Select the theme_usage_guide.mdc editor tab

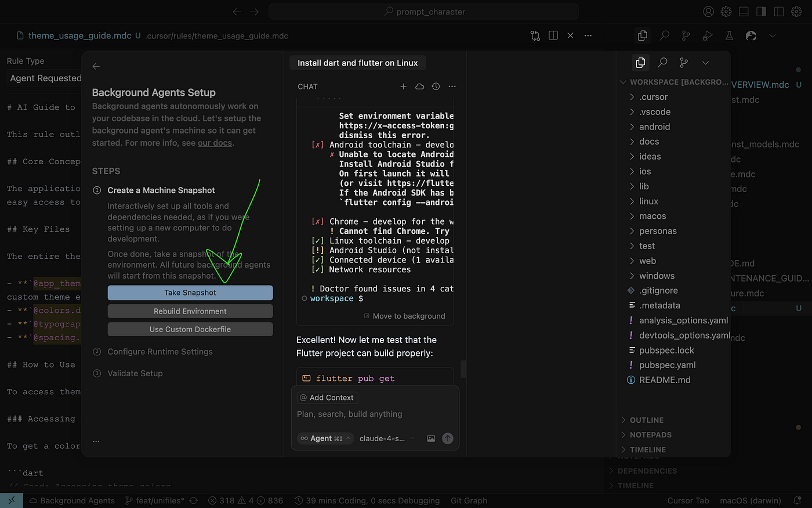click(x=79, y=35)
